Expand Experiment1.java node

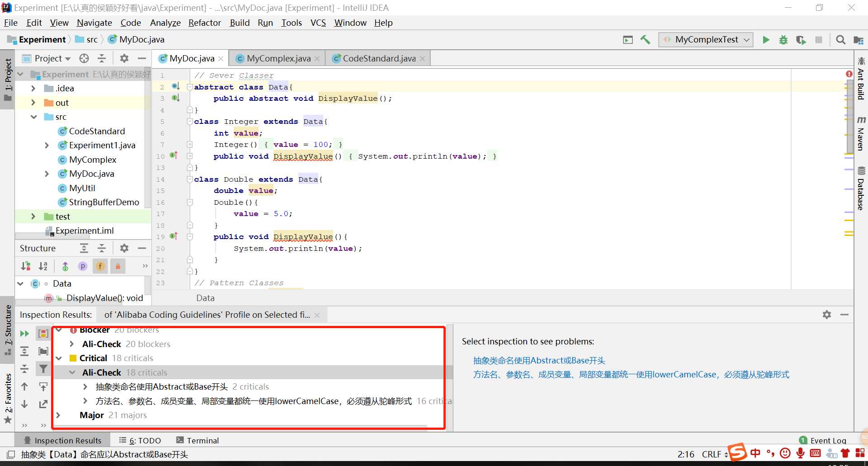47,145
